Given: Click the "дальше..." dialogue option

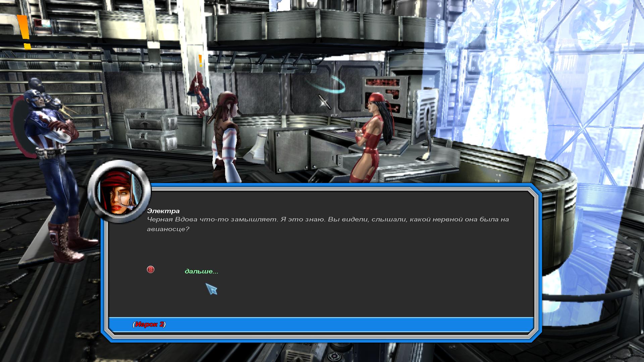Looking at the screenshot, I should tap(201, 271).
